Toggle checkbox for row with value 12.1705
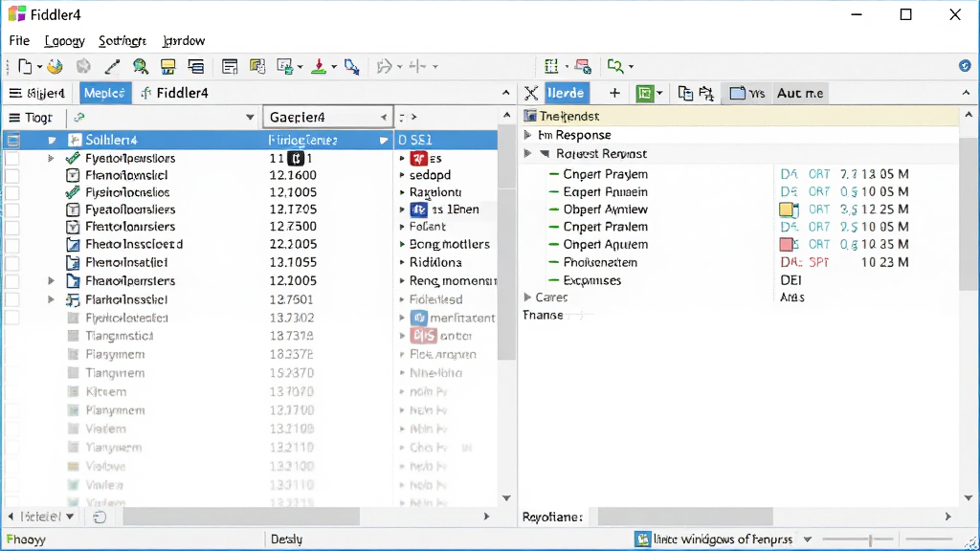 click(x=11, y=209)
